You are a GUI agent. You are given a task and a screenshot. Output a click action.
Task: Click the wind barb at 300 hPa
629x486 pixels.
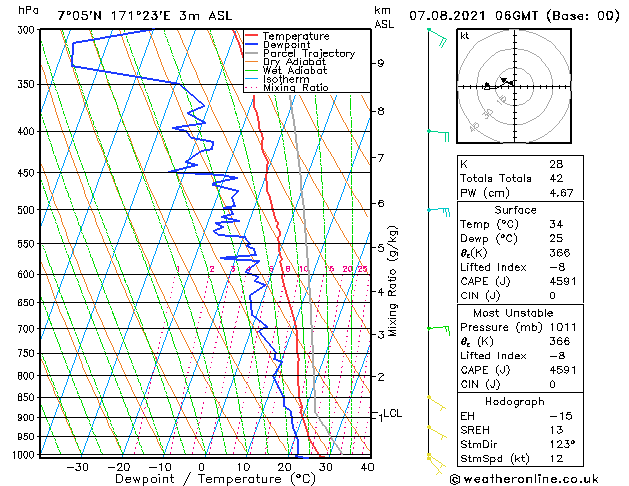point(438,38)
